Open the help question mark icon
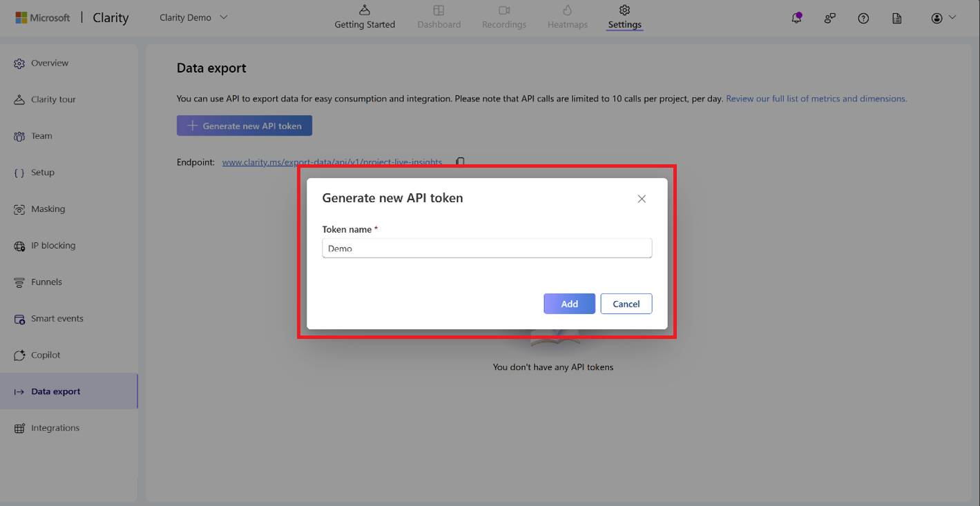 point(863,19)
